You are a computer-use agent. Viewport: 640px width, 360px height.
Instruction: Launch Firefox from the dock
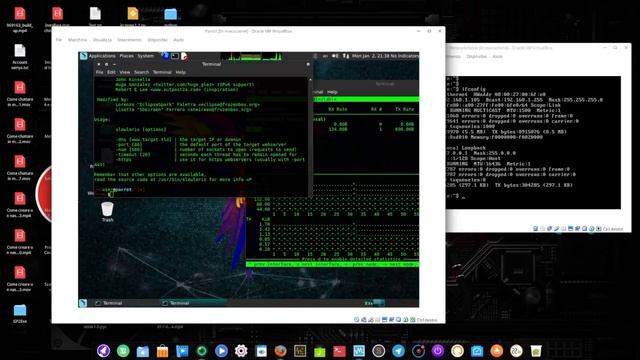(280, 351)
